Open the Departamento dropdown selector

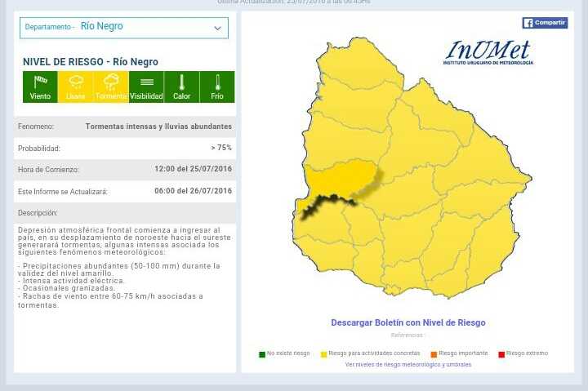point(124,27)
